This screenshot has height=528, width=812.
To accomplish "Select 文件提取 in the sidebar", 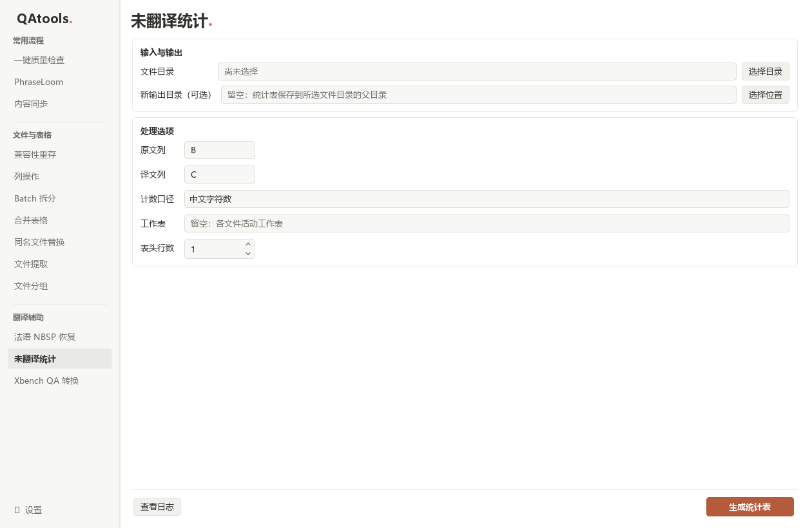I will [60, 264].
